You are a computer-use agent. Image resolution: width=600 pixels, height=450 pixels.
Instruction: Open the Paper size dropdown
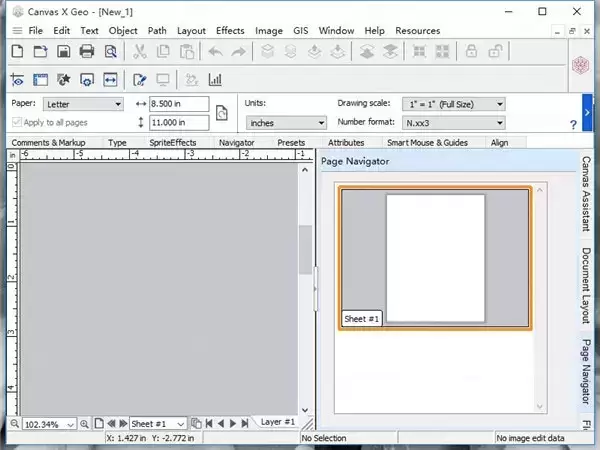pos(84,104)
